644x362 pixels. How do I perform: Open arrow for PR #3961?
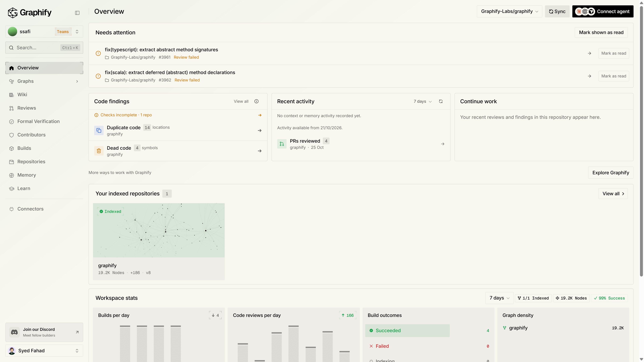click(589, 53)
